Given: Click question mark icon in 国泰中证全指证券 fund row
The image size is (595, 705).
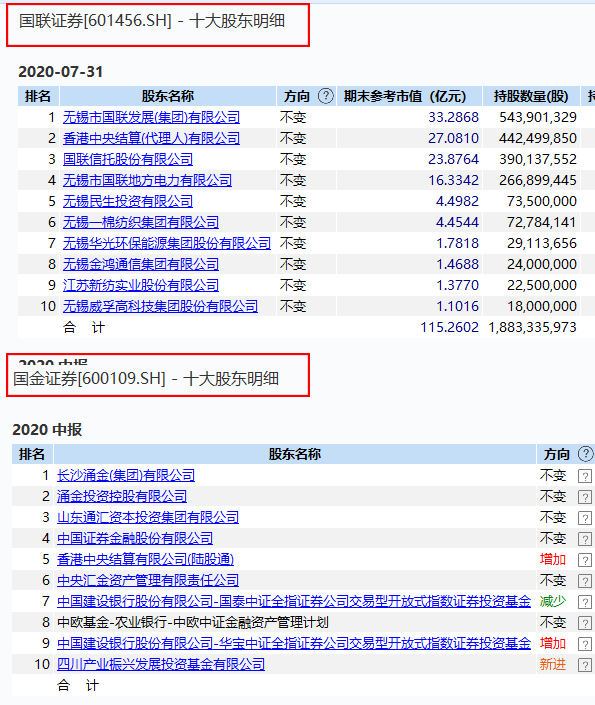Looking at the screenshot, I should [x=585, y=602].
